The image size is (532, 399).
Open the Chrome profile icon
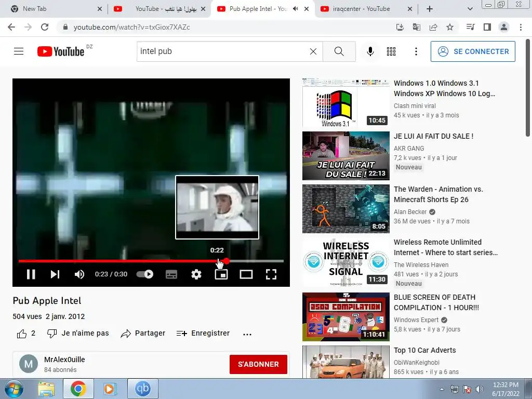(x=504, y=27)
